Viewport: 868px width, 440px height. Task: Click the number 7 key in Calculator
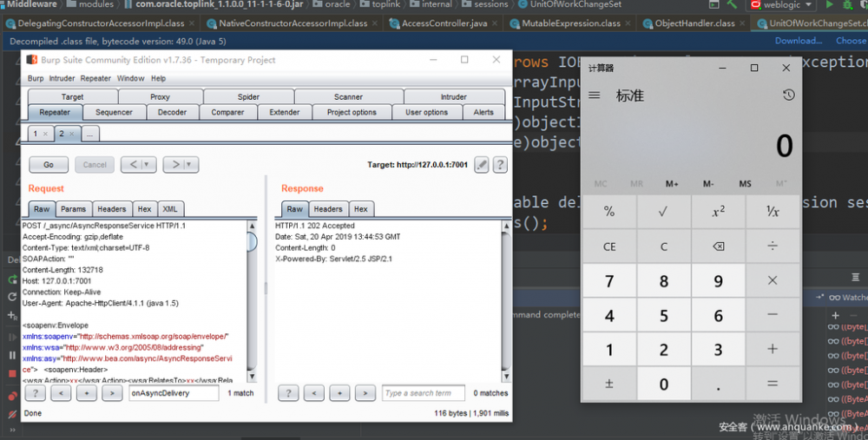(x=609, y=280)
